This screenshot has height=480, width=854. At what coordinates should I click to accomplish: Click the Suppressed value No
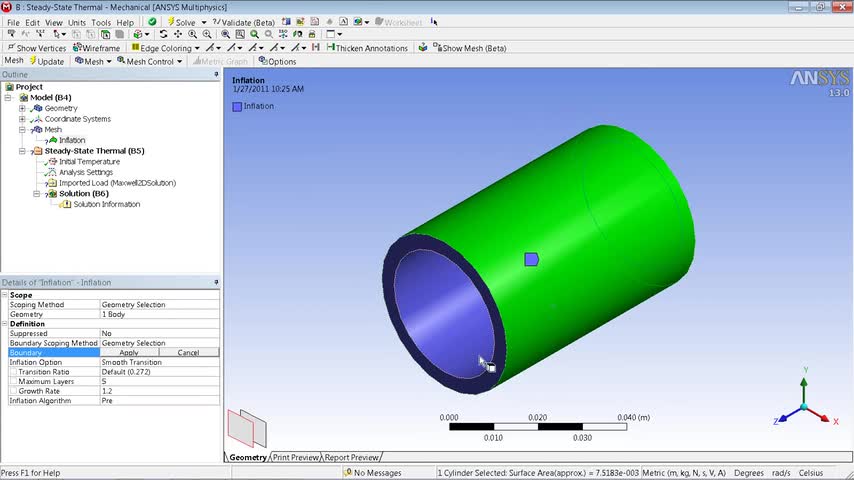point(160,333)
